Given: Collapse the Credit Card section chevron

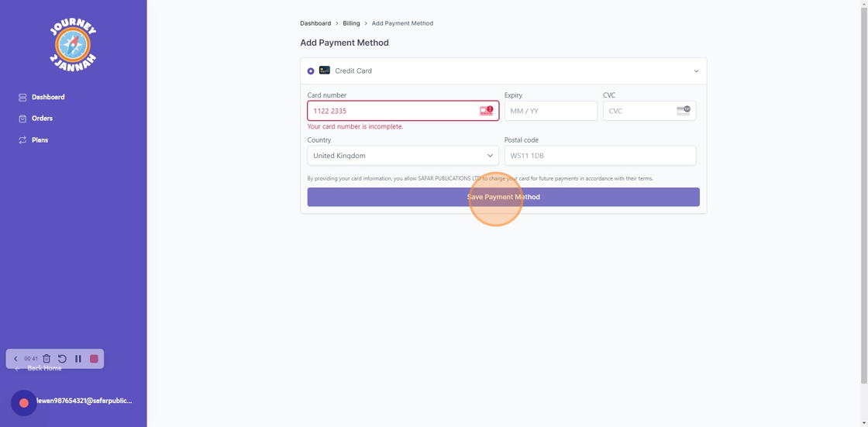Looking at the screenshot, I should point(696,71).
